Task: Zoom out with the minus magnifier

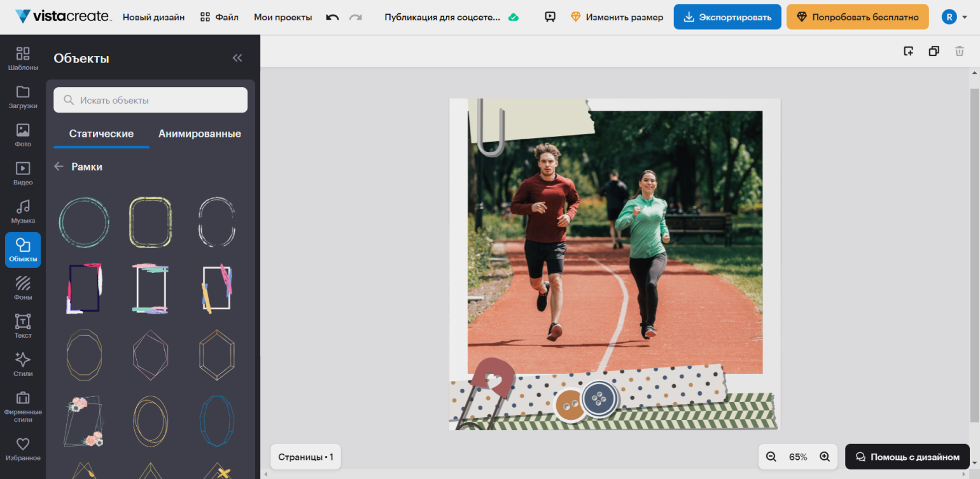Action: click(x=771, y=457)
